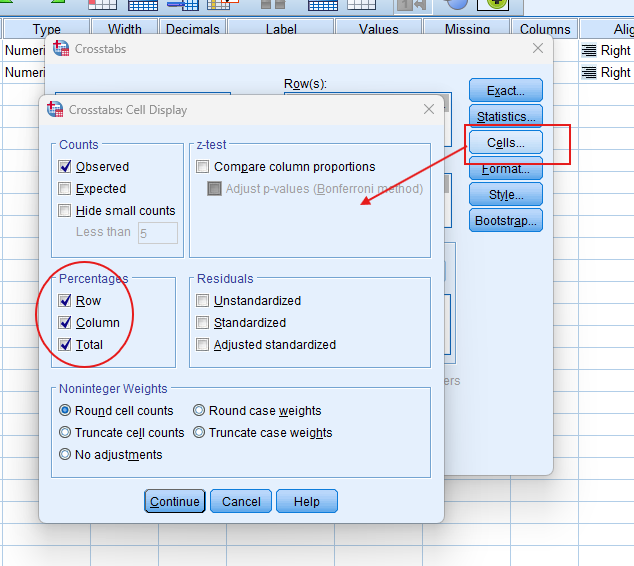This screenshot has height=566, width=634.
Task: Toggle Hide small counts checkbox
Action: click(66, 211)
